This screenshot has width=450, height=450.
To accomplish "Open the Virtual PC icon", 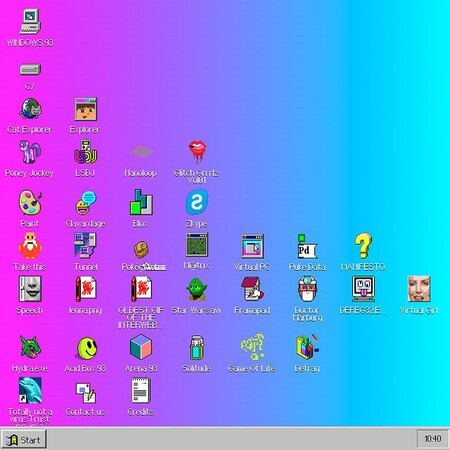I will point(252,246).
